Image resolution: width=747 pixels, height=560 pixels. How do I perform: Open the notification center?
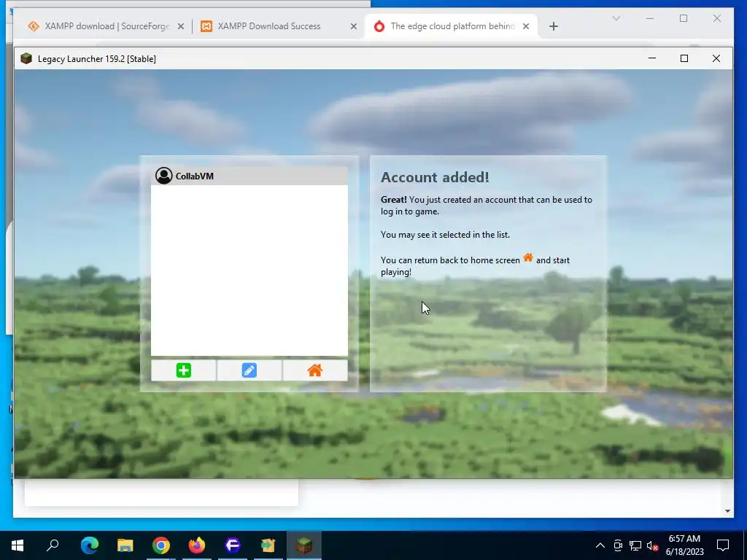[x=723, y=545]
